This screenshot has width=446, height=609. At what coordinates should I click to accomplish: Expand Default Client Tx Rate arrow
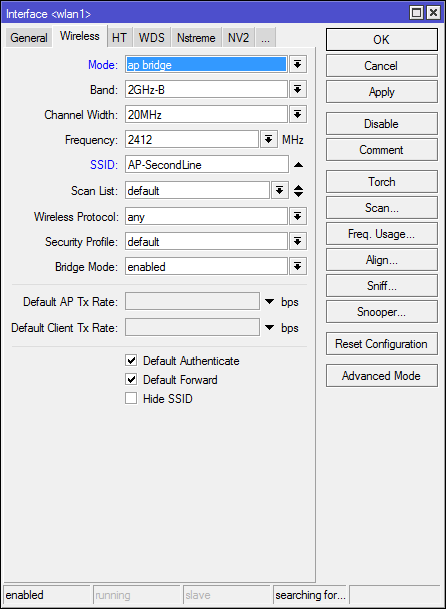(269, 327)
